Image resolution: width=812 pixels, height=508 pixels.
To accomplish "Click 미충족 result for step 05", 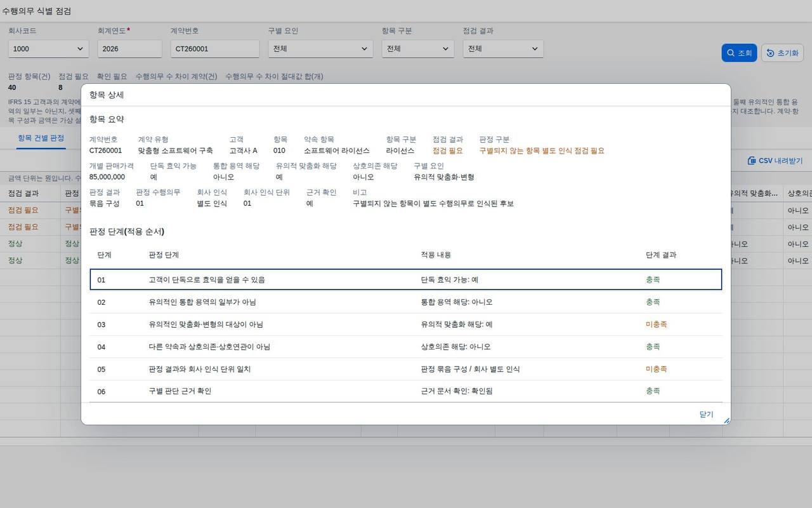I will click(656, 369).
